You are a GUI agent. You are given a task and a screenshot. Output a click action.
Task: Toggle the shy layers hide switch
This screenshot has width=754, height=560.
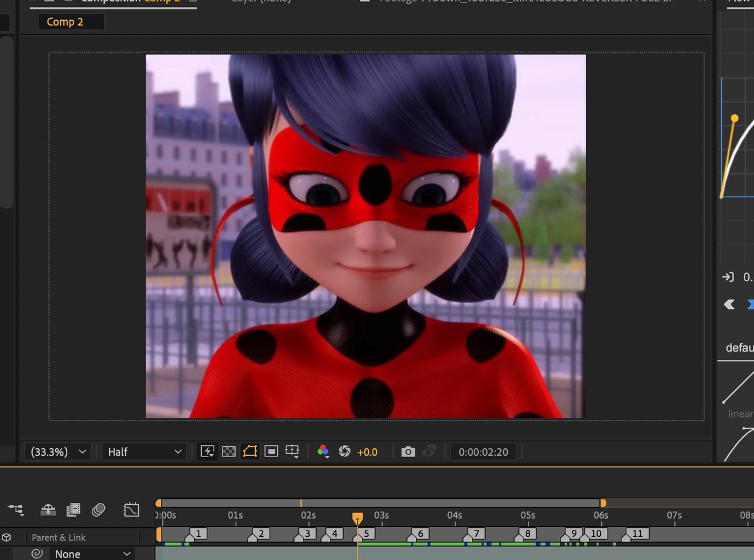[48, 510]
